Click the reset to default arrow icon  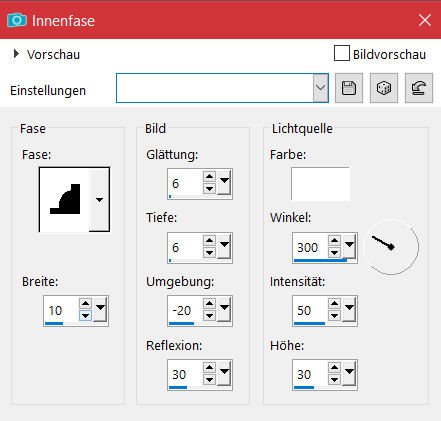tap(419, 88)
